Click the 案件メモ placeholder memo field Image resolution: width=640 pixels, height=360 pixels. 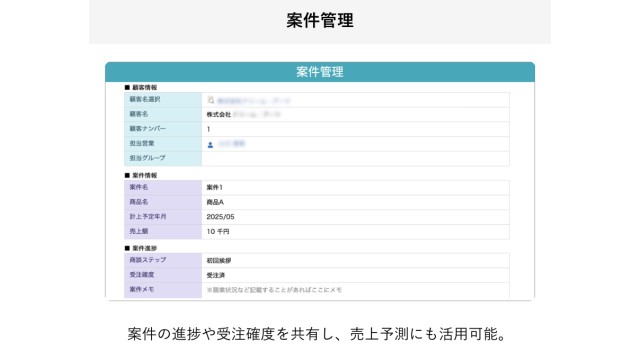click(x=356, y=290)
